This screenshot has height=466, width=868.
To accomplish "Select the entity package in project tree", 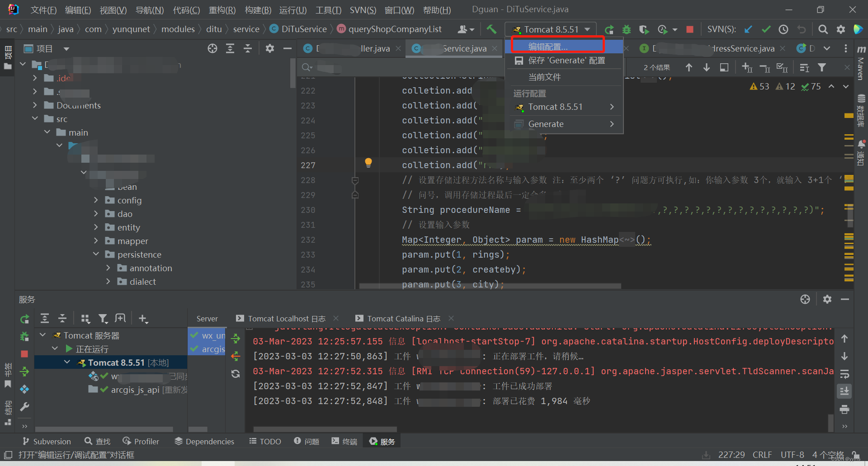I will tap(128, 227).
